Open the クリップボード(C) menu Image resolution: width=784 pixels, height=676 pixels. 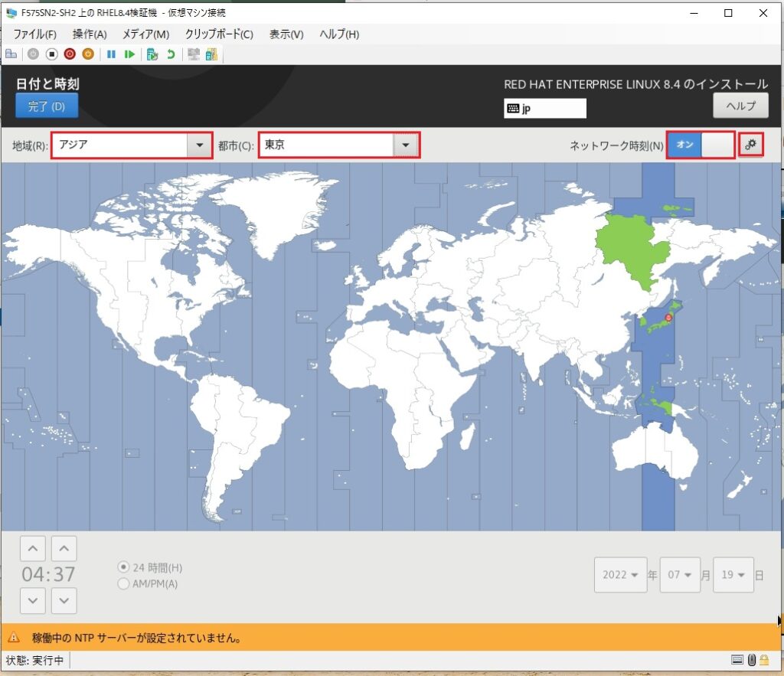219,34
